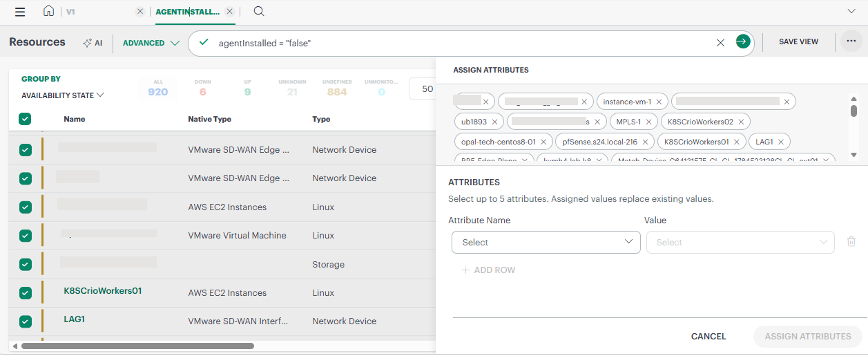Close the AGENTINSTALL... tab

[230, 12]
